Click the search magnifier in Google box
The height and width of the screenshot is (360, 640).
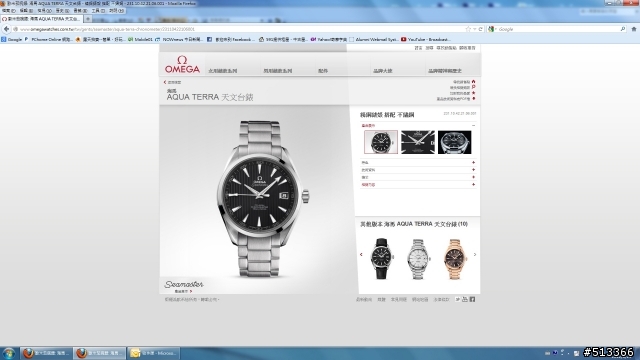[623, 29]
